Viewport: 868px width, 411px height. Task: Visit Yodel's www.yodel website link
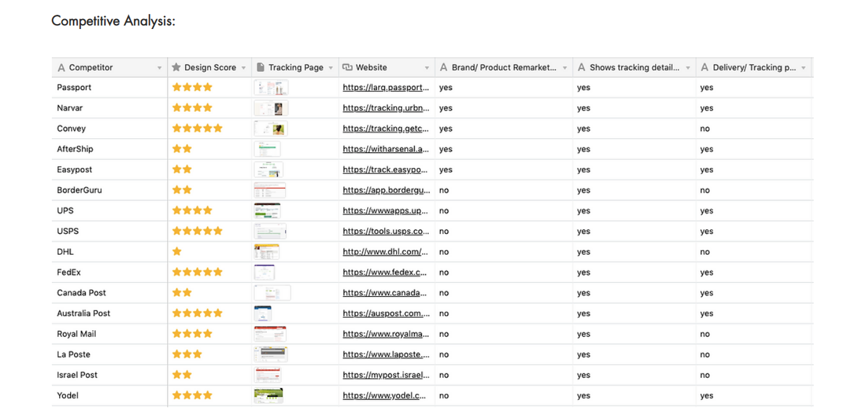click(x=386, y=396)
